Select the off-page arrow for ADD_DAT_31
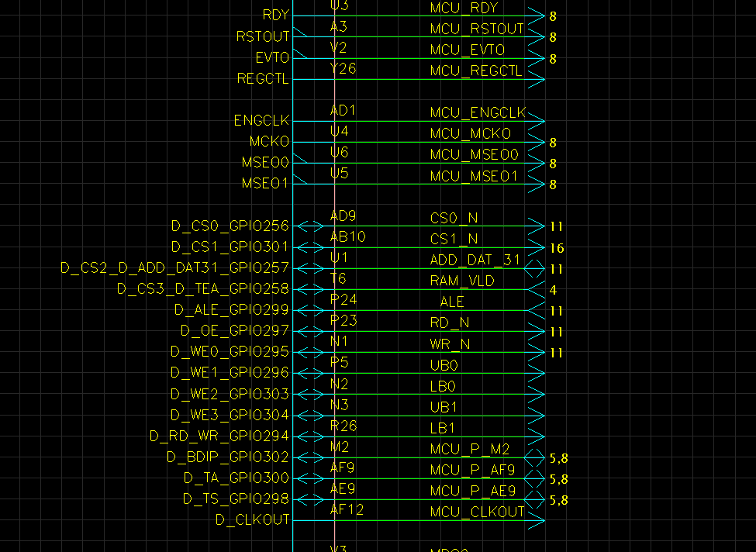 (x=535, y=268)
